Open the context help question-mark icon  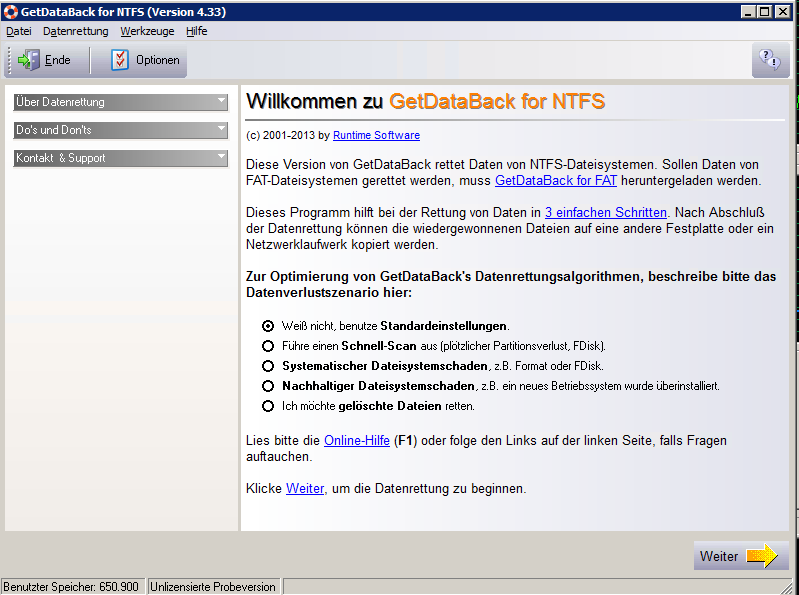tap(769, 60)
